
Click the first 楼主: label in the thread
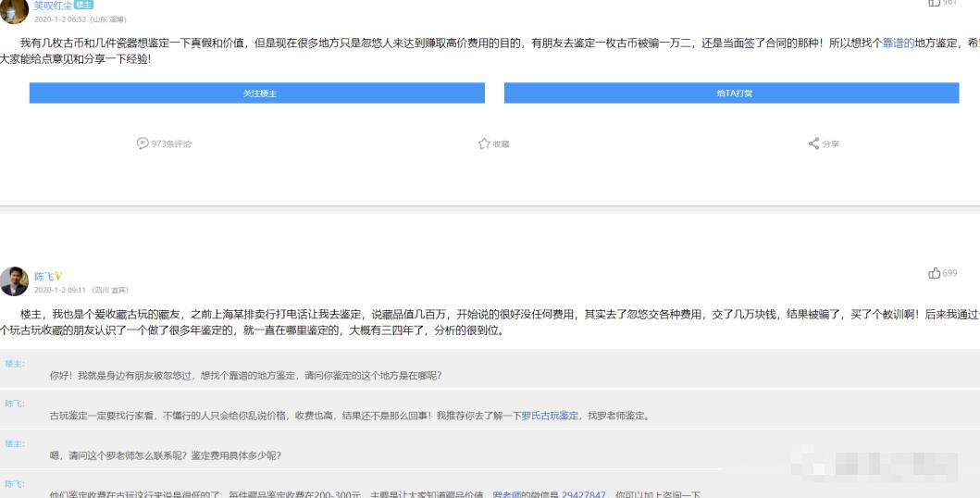click(15, 364)
